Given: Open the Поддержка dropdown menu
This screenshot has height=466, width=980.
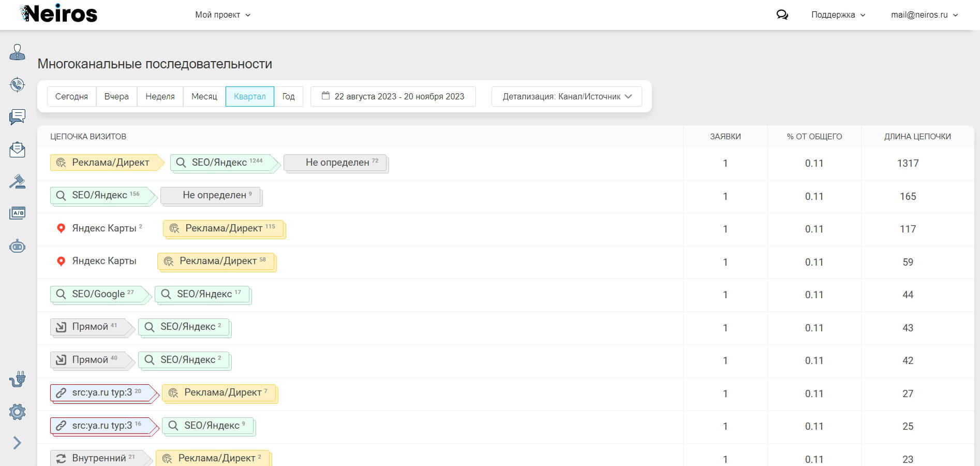Looking at the screenshot, I should (838, 15).
